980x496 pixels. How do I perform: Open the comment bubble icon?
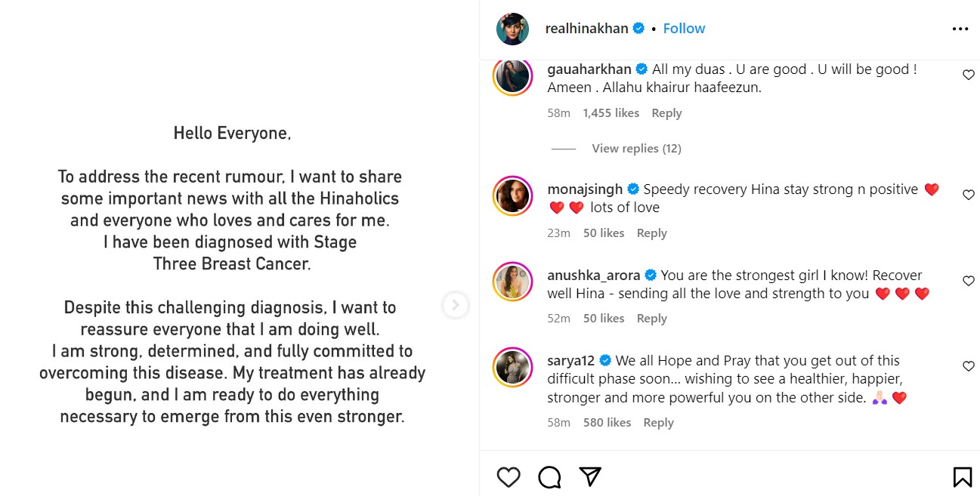coord(549,476)
